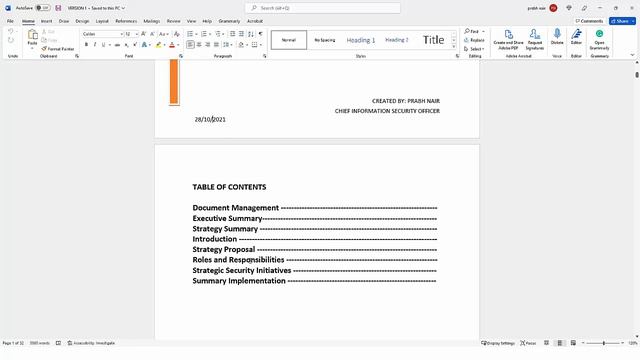The image size is (640, 360).
Task: Expand the bullets list dropdown
Action: [x=196, y=34]
